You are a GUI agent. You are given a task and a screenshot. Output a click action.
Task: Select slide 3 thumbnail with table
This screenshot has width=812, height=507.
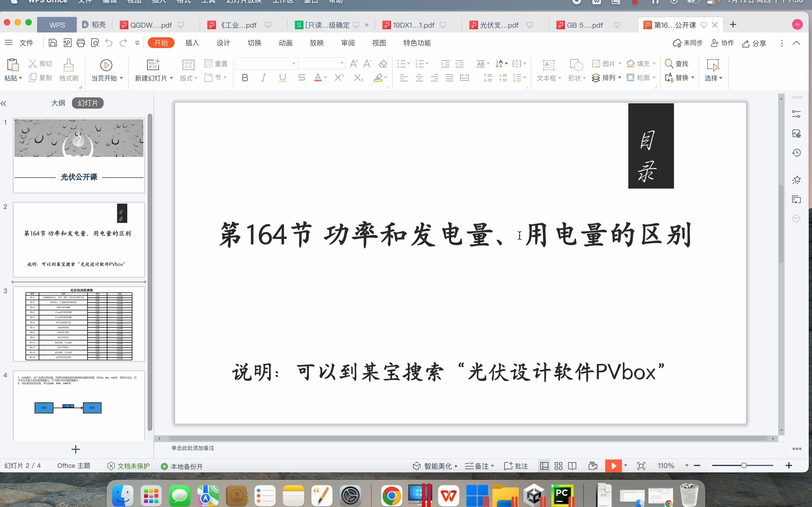coord(79,324)
